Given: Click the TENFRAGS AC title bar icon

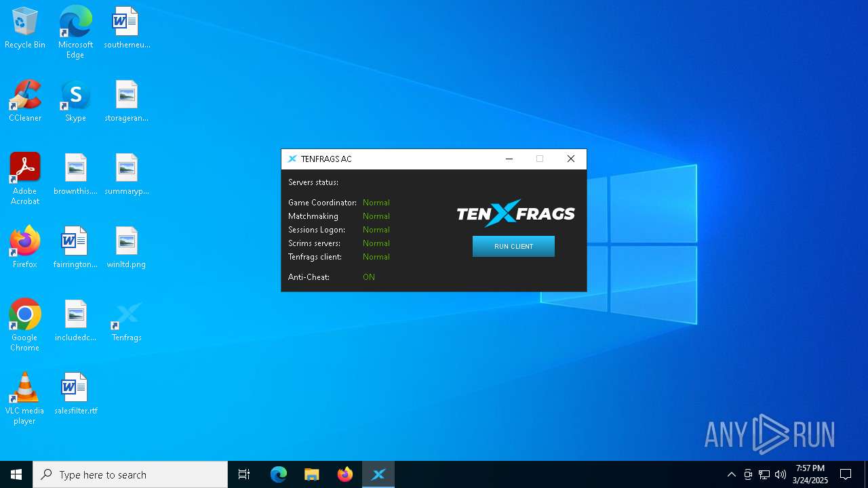Looking at the screenshot, I should pos(292,159).
